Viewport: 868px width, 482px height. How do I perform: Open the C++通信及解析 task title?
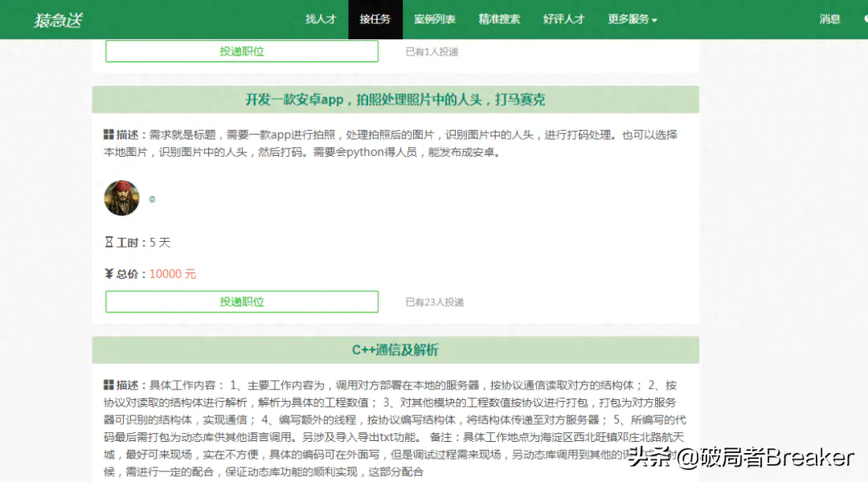pos(395,349)
